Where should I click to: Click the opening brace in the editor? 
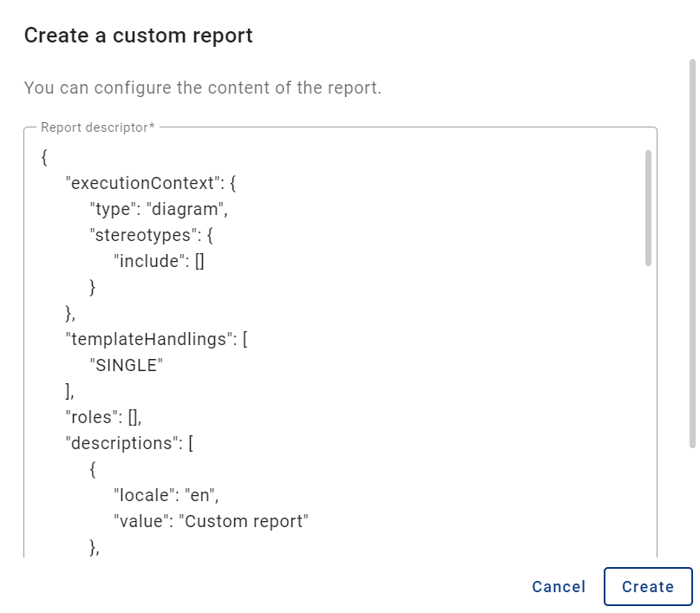(43, 156)
